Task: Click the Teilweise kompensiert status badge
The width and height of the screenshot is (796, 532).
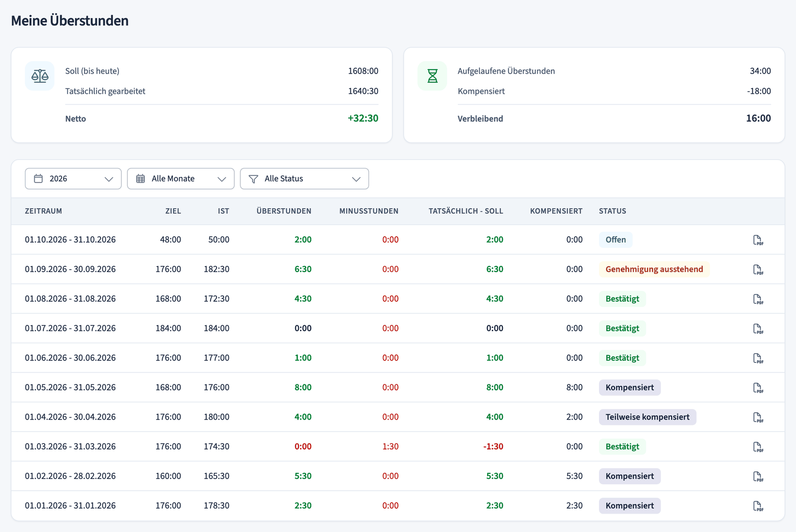Action: pyautogui.click(x=647, y=417)
